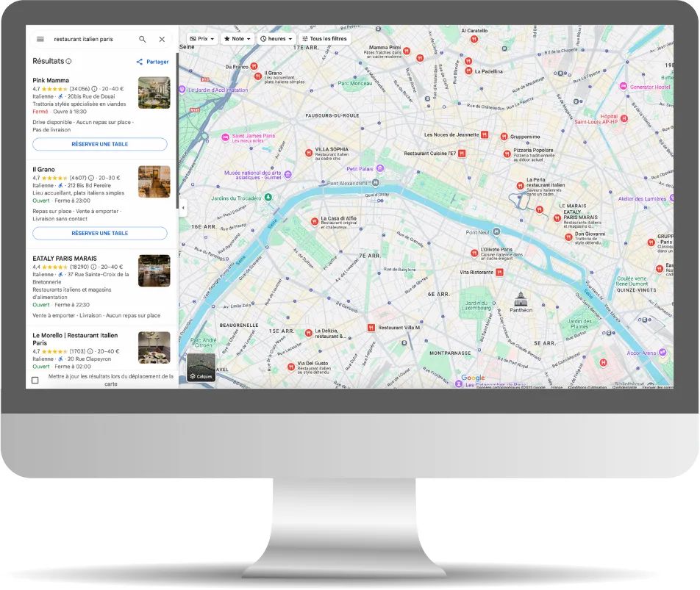Click Réserver une table for Il Grano
Image resolution: width=700 pixels, height=590 pixels.
point(100,233)
